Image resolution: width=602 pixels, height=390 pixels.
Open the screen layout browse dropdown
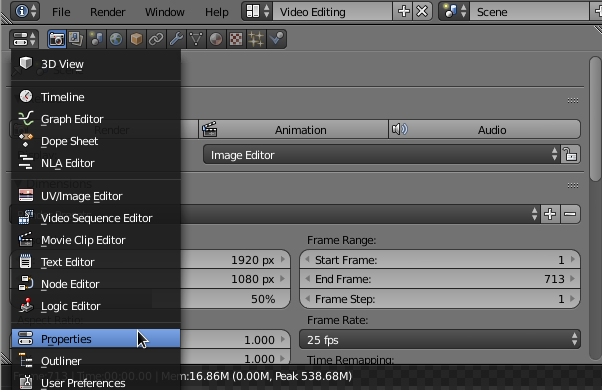point(257,12)
